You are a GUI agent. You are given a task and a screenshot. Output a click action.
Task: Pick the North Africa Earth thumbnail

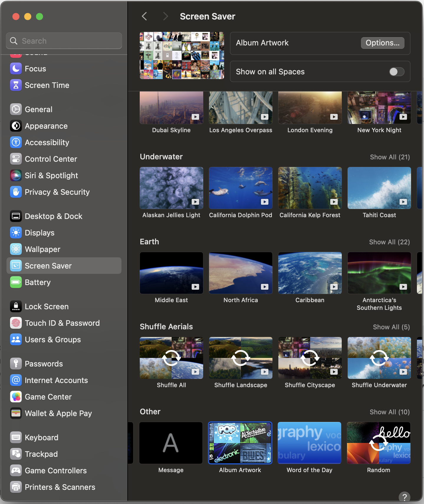click(x=241, y=273)
